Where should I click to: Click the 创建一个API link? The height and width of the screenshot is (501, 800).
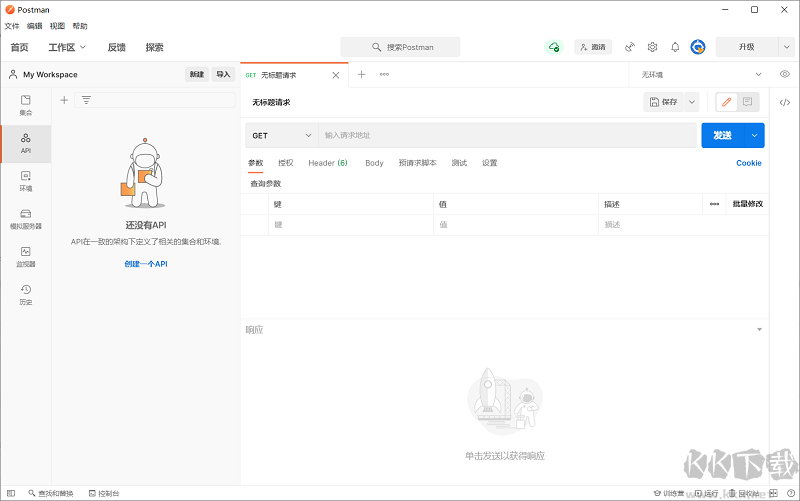pos(146,264)
